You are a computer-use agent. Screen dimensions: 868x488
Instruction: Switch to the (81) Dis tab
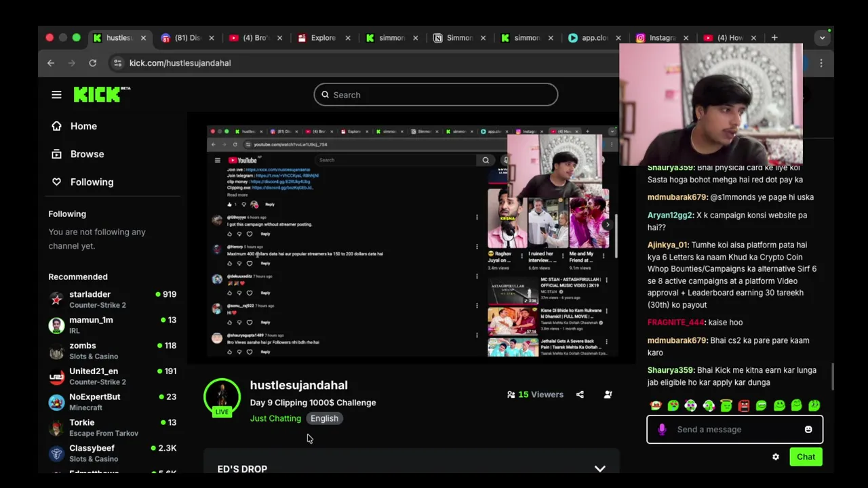pos(188,38)
